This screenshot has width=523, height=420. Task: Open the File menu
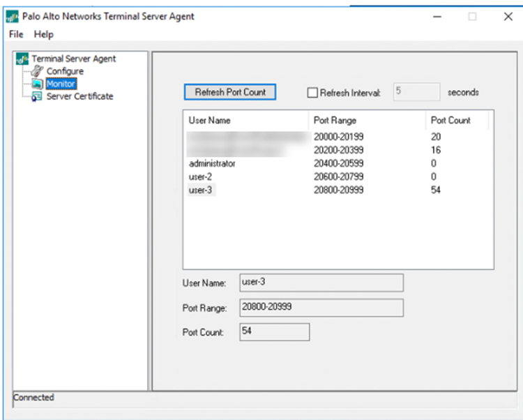pos(16,34)
